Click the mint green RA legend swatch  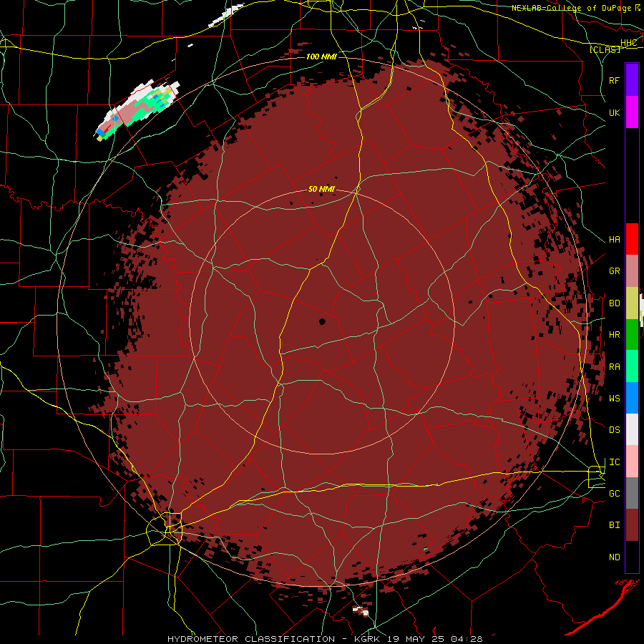pos(632,366)
